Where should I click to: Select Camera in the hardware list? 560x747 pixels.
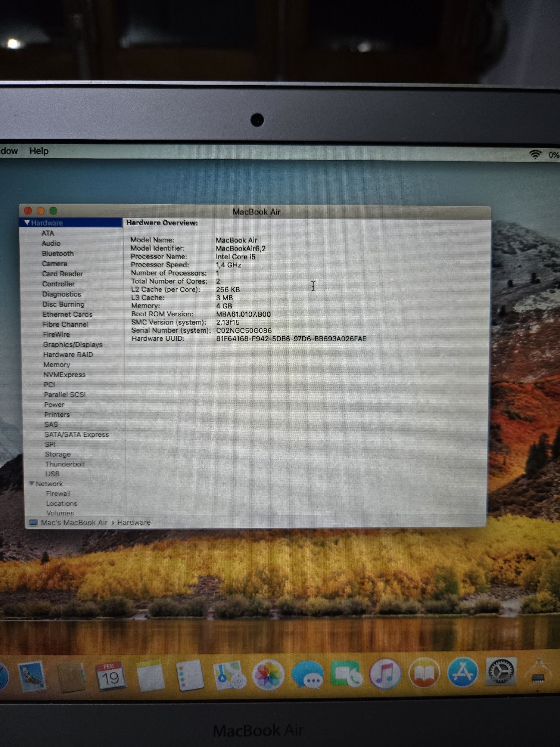pyautogui.click(x=55, y=263)
